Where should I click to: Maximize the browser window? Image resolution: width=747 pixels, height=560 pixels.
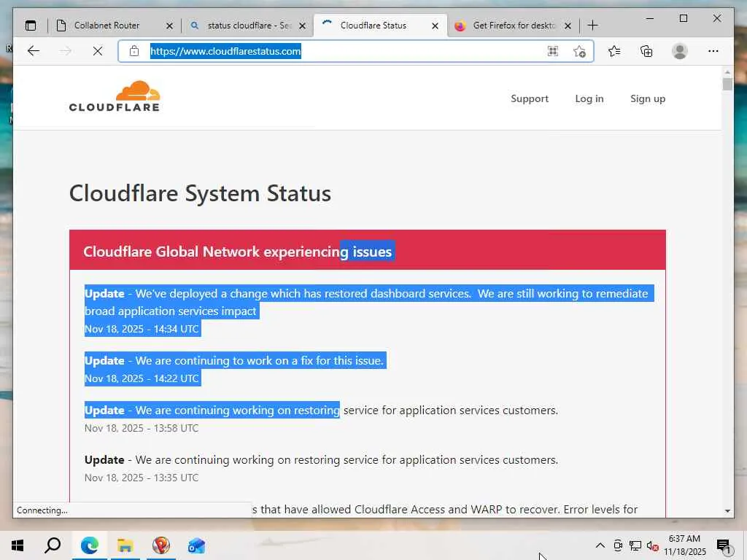click(683, 18)
